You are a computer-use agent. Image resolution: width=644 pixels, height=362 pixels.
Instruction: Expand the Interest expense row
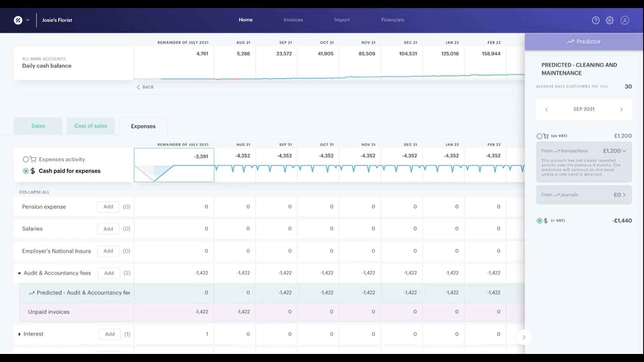(x=19, y=334)
